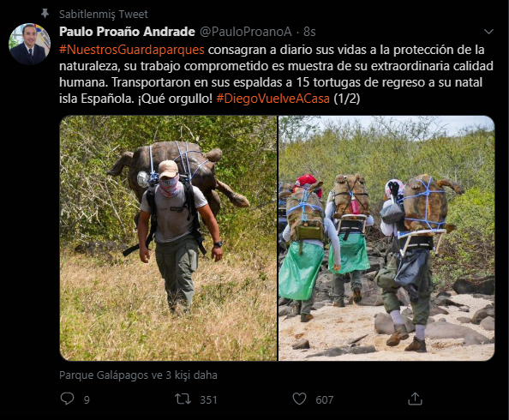Screen dimensions: 509x420
Task: Like the tweet with the heart icon
Action: tap(299, 399)
